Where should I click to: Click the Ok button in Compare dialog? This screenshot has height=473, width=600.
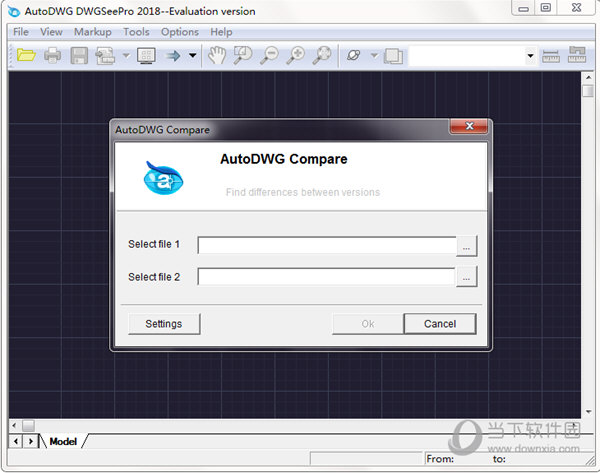[x=368, y=324]
